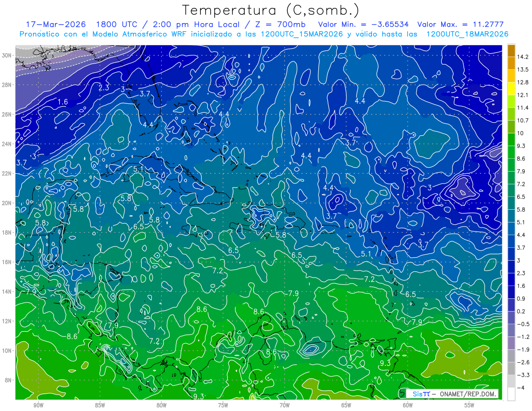This screenshot has width=532, height=411.
Task: Click the 'Valor Min. = -3.65534' text
Action: pos(364,24)
